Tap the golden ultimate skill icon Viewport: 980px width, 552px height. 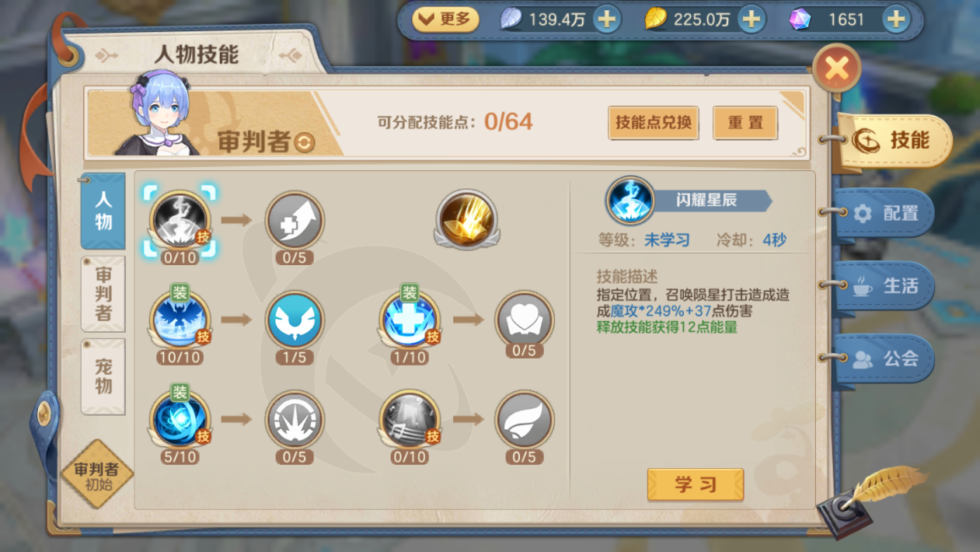click(466, 219)
